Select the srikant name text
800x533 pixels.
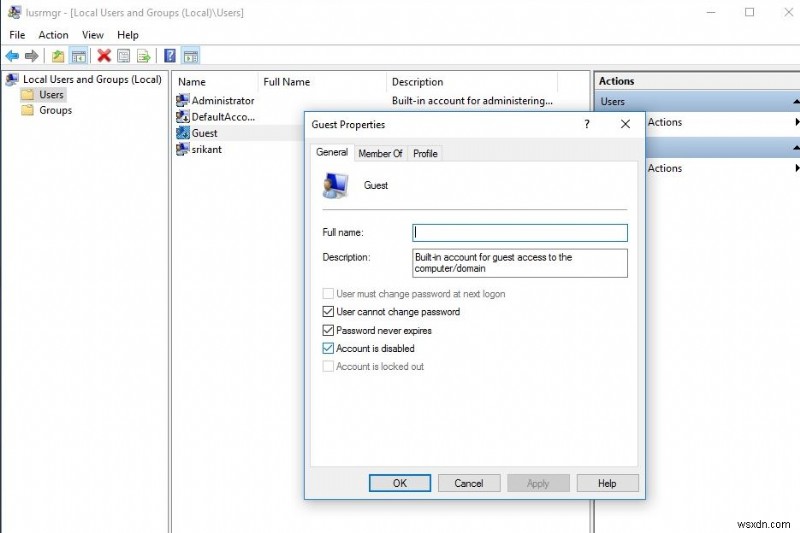tap(207, 149)
